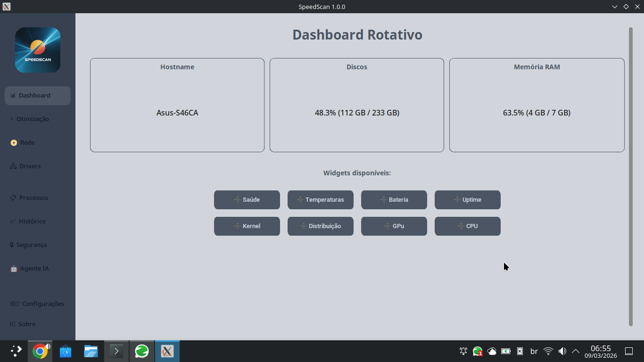Expand hidden tray icons with the arrow
This screenshot has height=362, width=644.
pyautogui.click(x=576, y=351)
